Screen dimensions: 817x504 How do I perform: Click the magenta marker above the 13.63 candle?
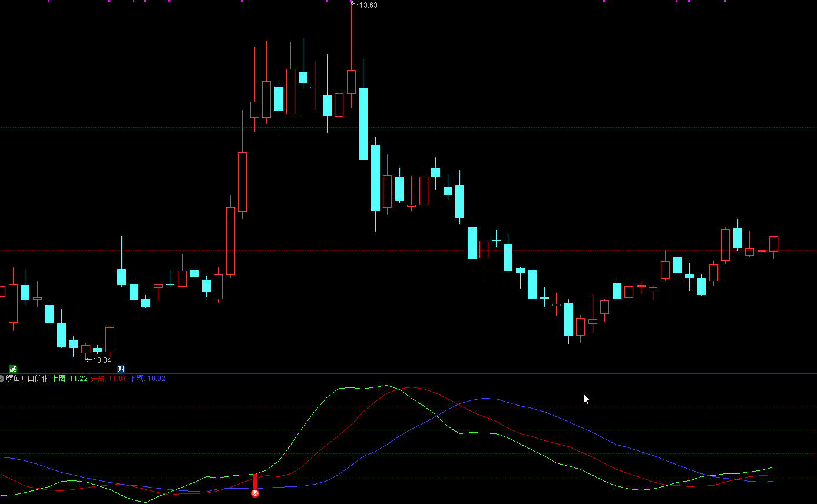pyautogui.click(x=351, y=1)
